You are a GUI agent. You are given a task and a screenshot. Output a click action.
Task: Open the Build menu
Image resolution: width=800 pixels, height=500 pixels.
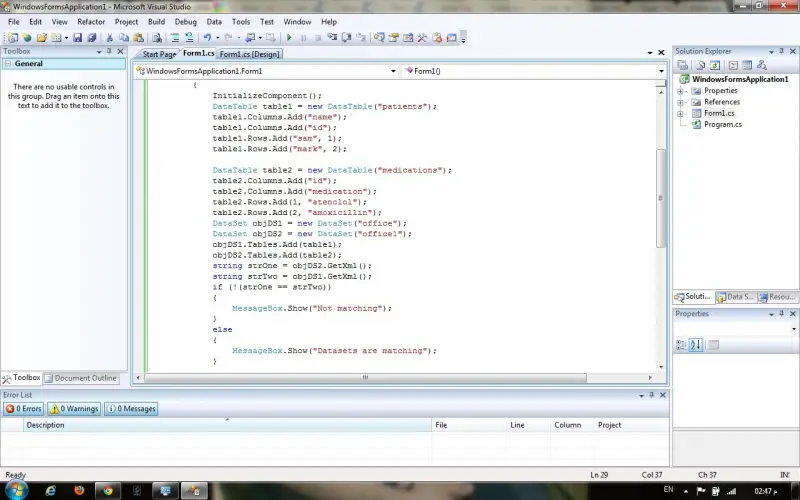[156, 22]
